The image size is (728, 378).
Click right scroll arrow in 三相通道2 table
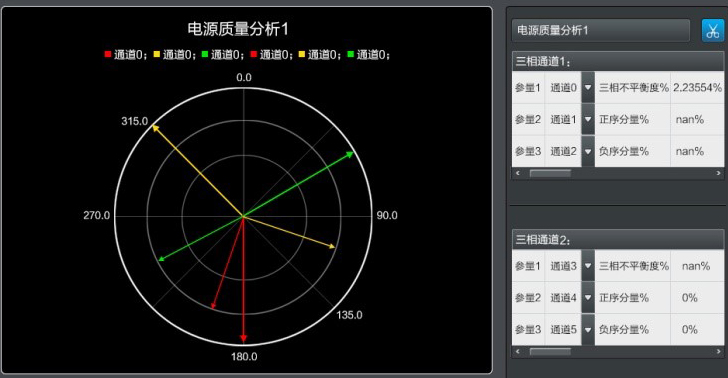(x=718, y=352)
